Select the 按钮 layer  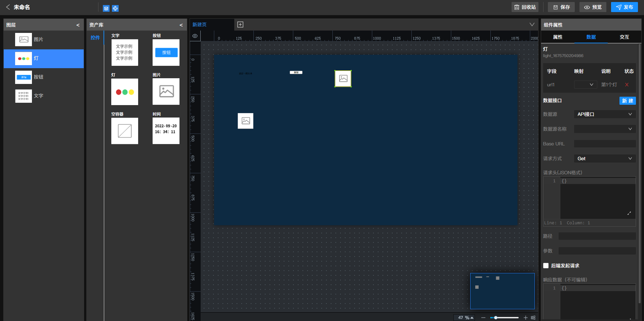(44, 77)
